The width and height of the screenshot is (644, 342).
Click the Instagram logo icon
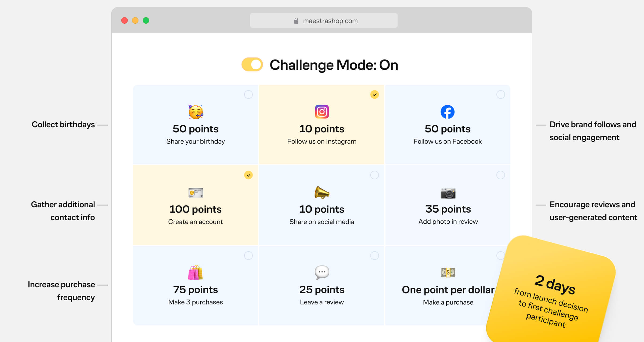[x=322, y=112]
